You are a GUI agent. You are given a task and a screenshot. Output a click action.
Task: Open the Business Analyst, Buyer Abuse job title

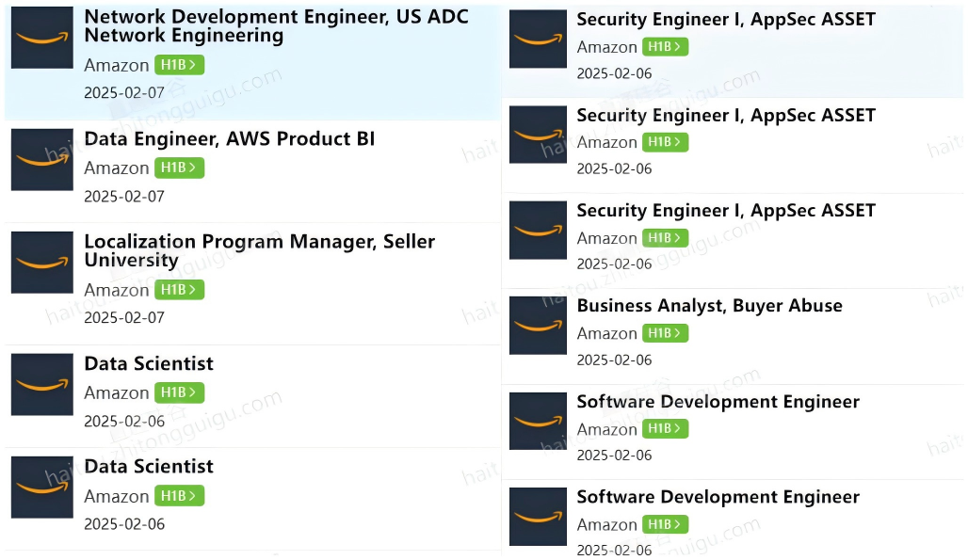tap(709, 306)
